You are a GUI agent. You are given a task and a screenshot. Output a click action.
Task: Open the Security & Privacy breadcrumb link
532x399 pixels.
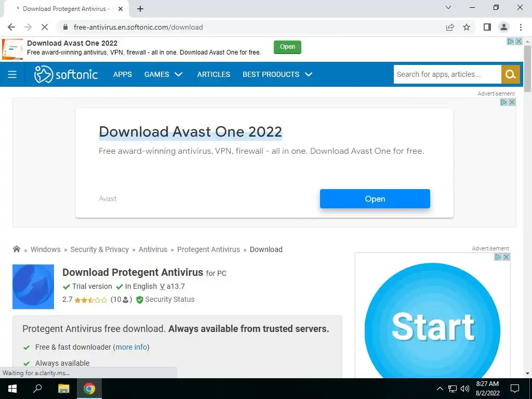click(x=99, y=249)
